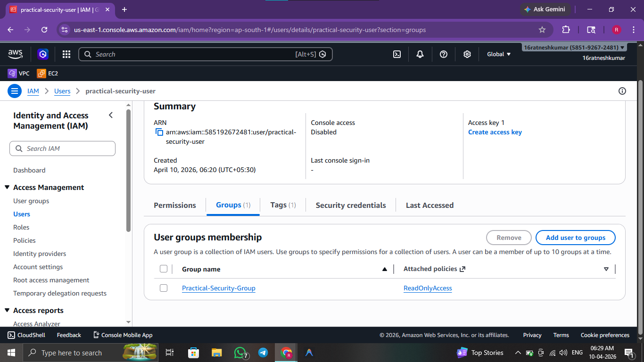The height and width of the screenshot is (362, 644).
Task: Click the Ask Gemini button
Action: click(545, 9)
